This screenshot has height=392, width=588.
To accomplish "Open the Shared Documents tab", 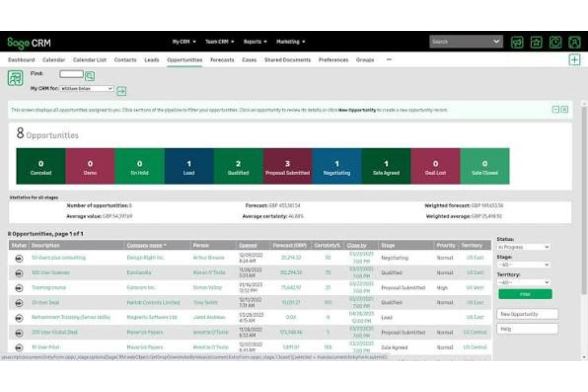I will (x=288, y=60).
